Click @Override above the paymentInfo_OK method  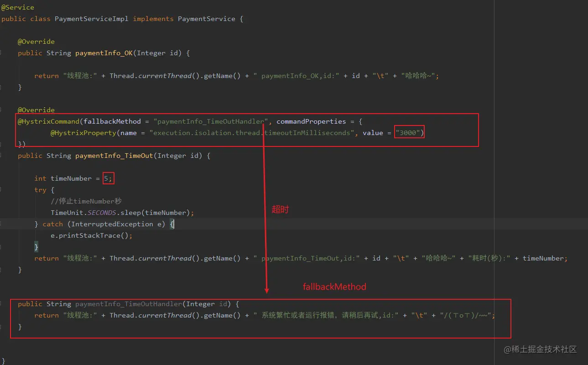point(36,42)
